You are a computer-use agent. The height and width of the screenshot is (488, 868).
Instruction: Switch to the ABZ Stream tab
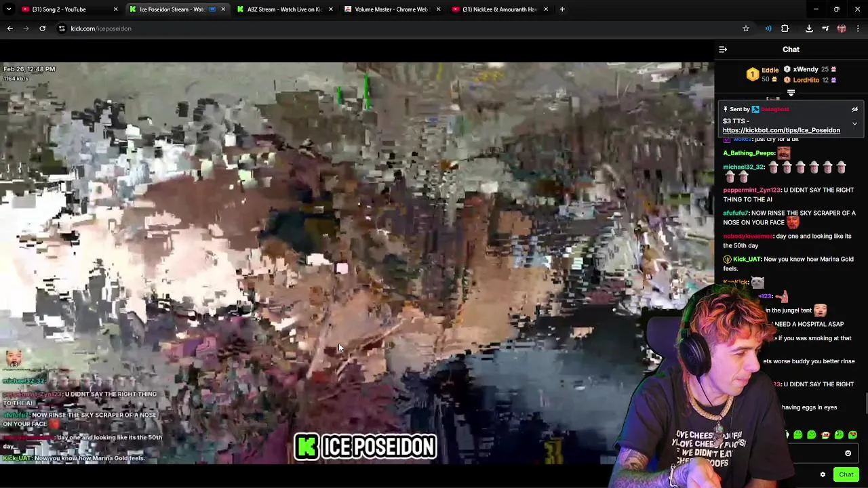coord(284,9)
